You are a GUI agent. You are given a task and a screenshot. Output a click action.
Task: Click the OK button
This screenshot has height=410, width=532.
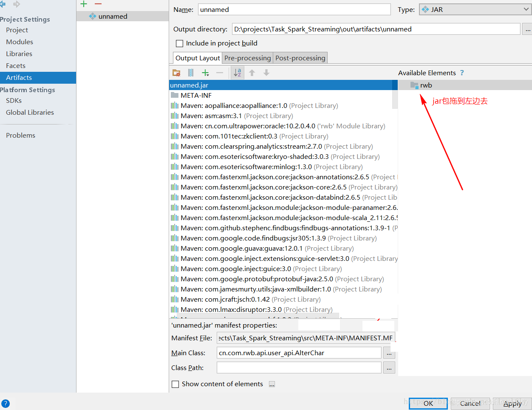coord(428,403)
